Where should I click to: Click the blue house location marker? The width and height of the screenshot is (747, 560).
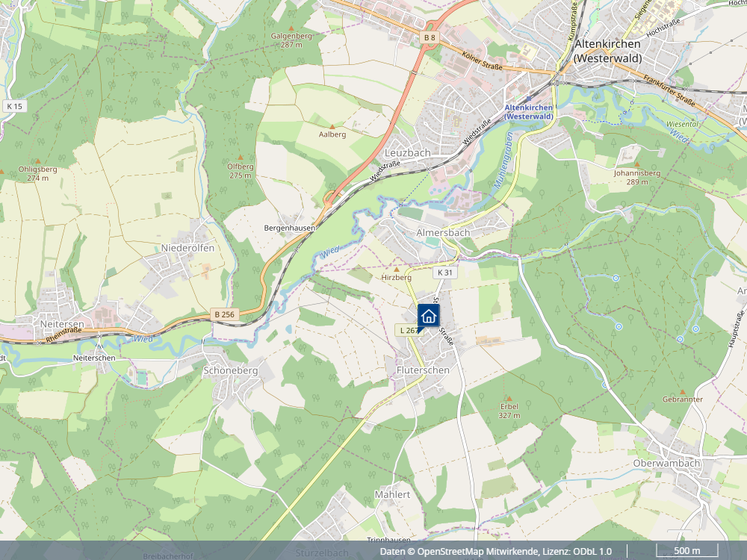coord(428,316)
